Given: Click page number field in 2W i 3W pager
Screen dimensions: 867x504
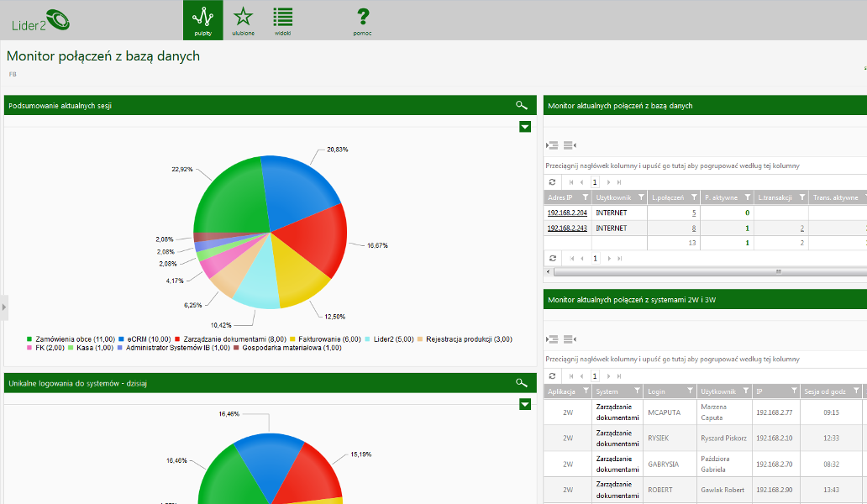Looking at the screenshot, I should (595, 375).
